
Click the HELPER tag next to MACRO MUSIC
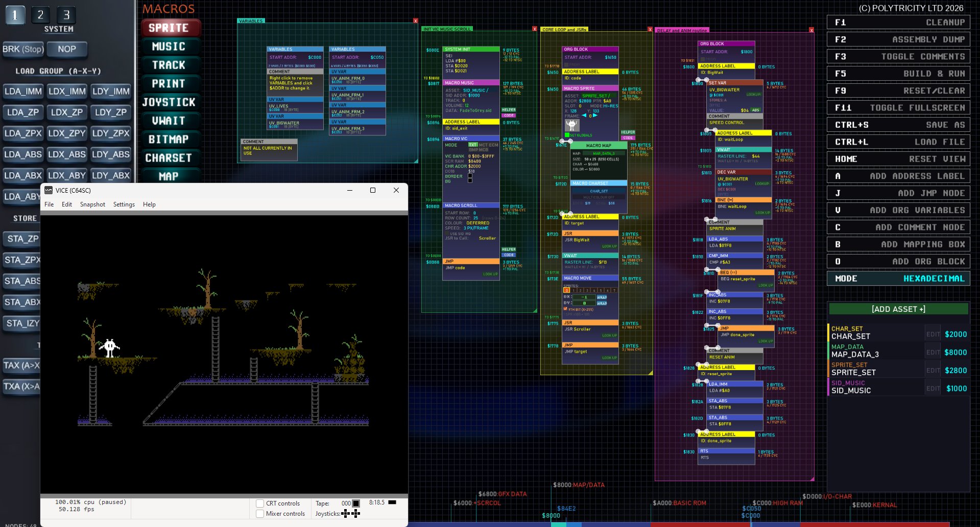(x=509, y=110)
